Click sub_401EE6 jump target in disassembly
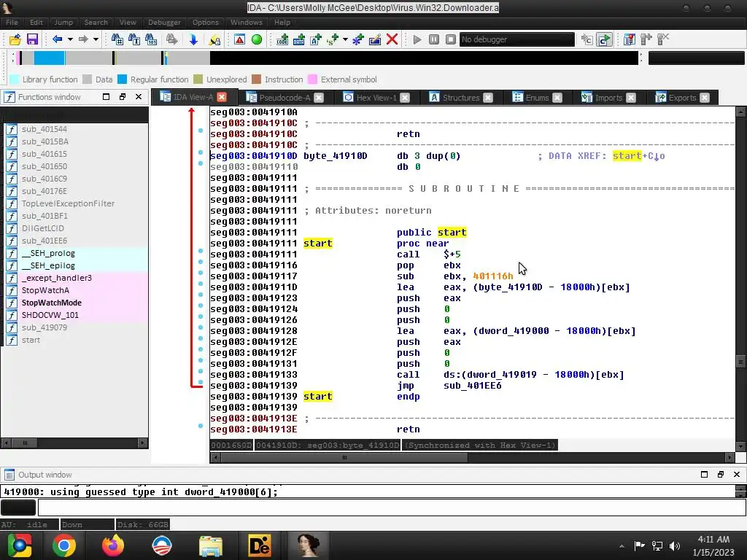This screenshot has height=560, width=747. click(472, 385)
